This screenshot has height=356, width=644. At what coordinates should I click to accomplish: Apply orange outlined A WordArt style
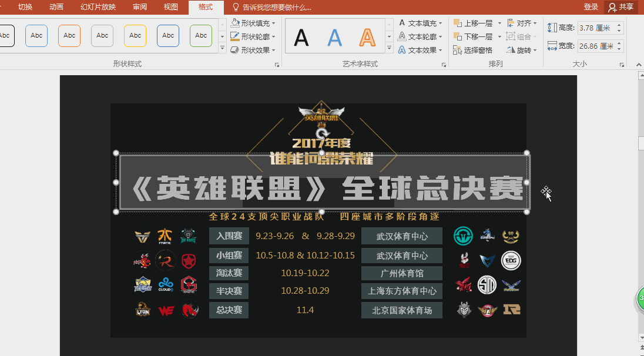click(x=367, y=38)
